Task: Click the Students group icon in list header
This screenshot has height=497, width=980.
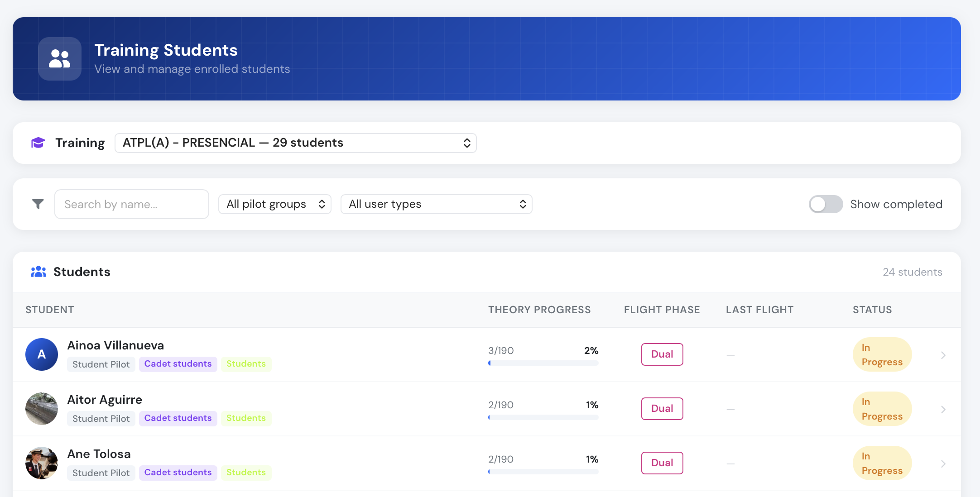Action: pyautogui.click(x=38, y=272)
